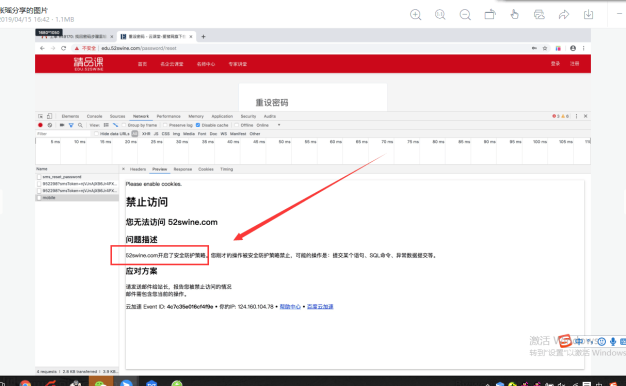
Task: Rotate the picture in the viewer
Action: (490, 15)
